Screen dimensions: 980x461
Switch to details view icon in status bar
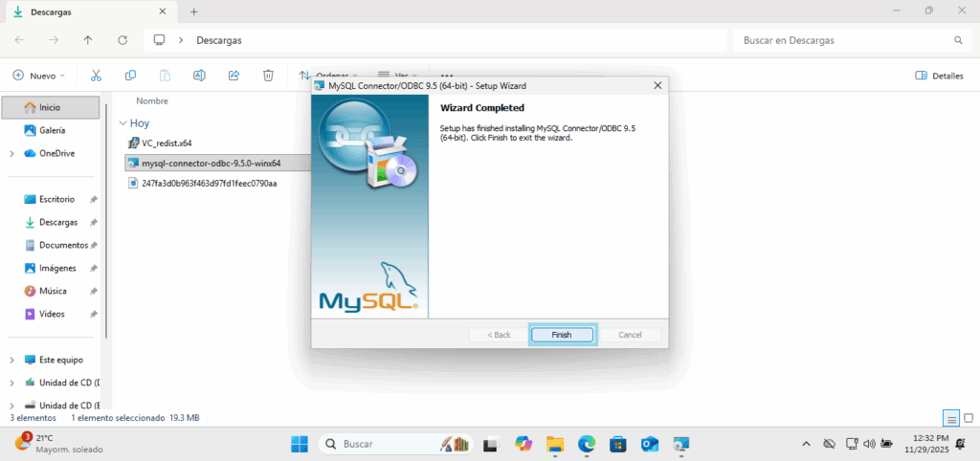(951, 418)
